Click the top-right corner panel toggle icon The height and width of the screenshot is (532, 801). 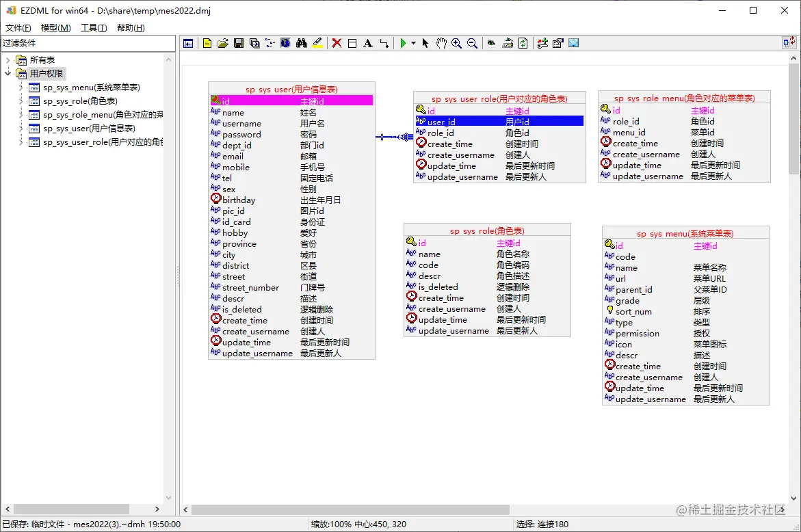(789, 42)
